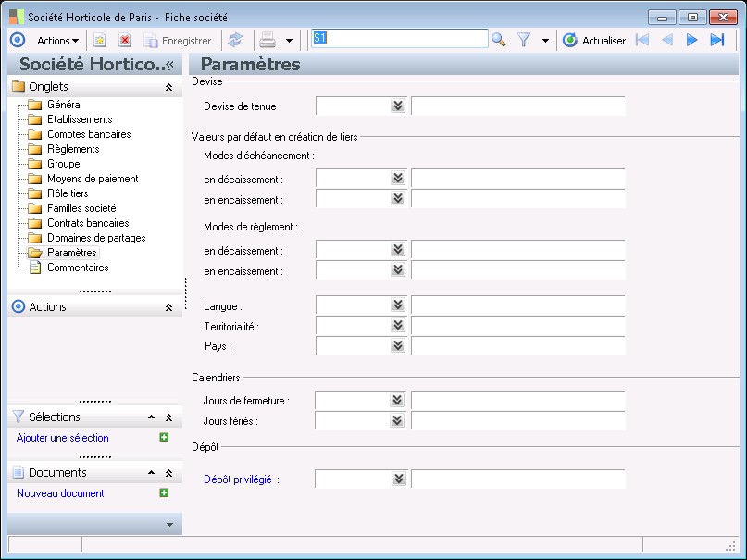Open Familles société tab
The image size is (747, 560).
click(x=81, y=207)
